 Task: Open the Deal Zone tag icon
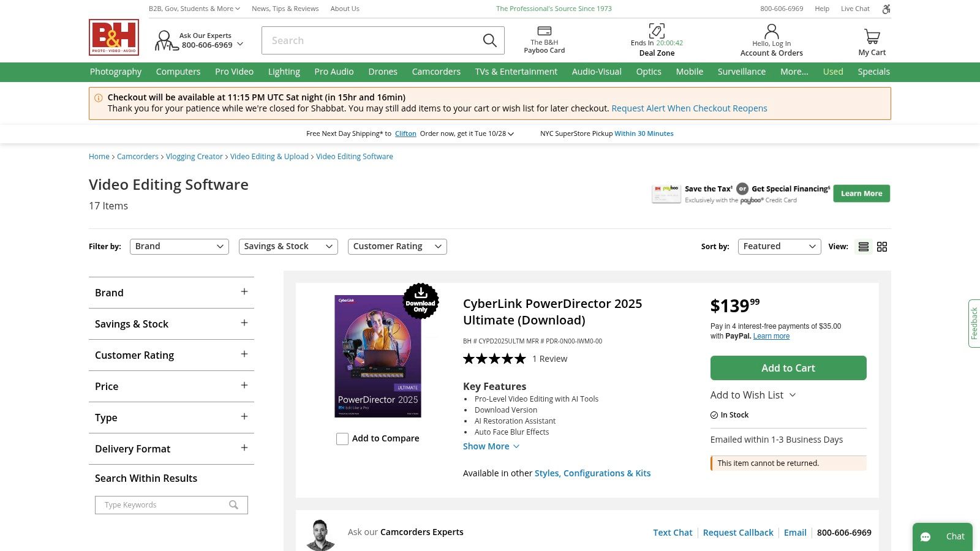coord(657,31)
